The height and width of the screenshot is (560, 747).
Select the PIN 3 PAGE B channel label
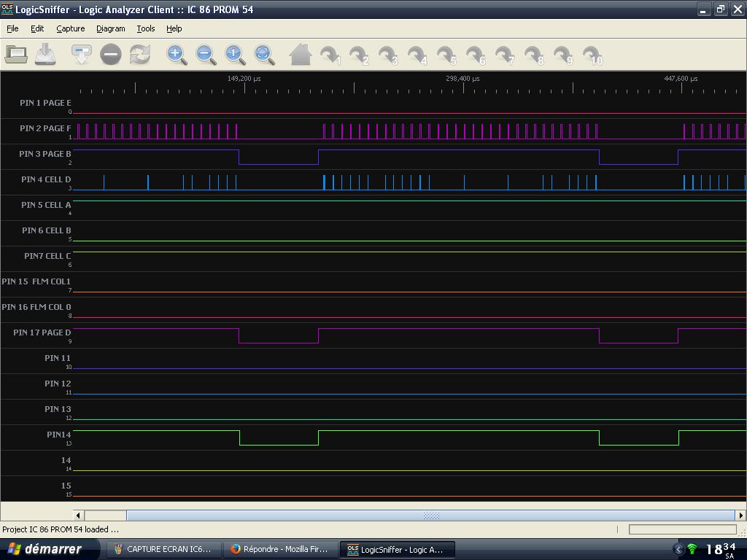point(45,154)
